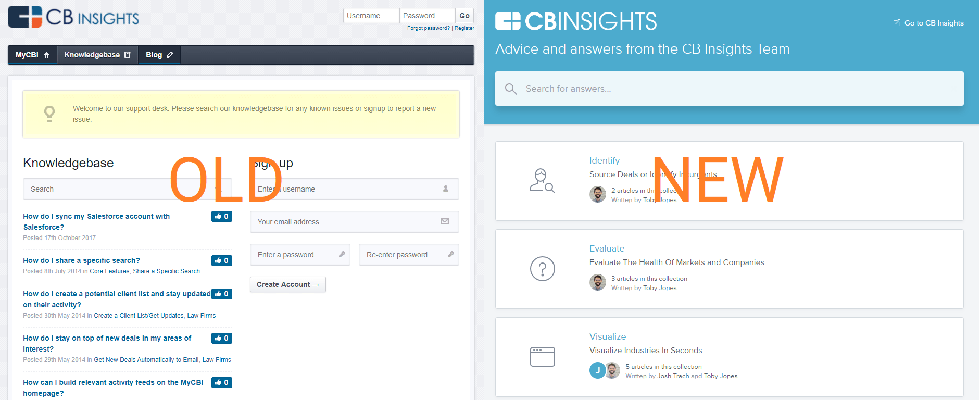Focus the Search for answers field
980x400 pixels.
(730, 89)
